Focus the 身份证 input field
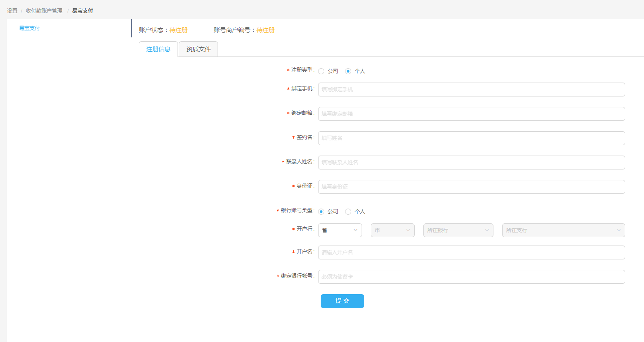 click(x=471, y=187)
